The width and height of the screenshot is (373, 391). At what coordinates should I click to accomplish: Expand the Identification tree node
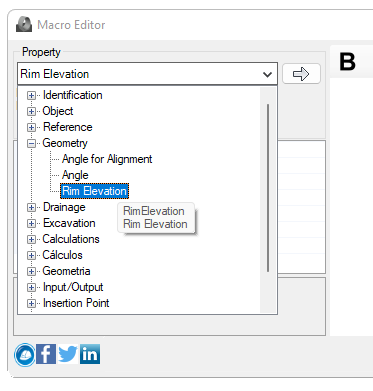click(31, 95)
